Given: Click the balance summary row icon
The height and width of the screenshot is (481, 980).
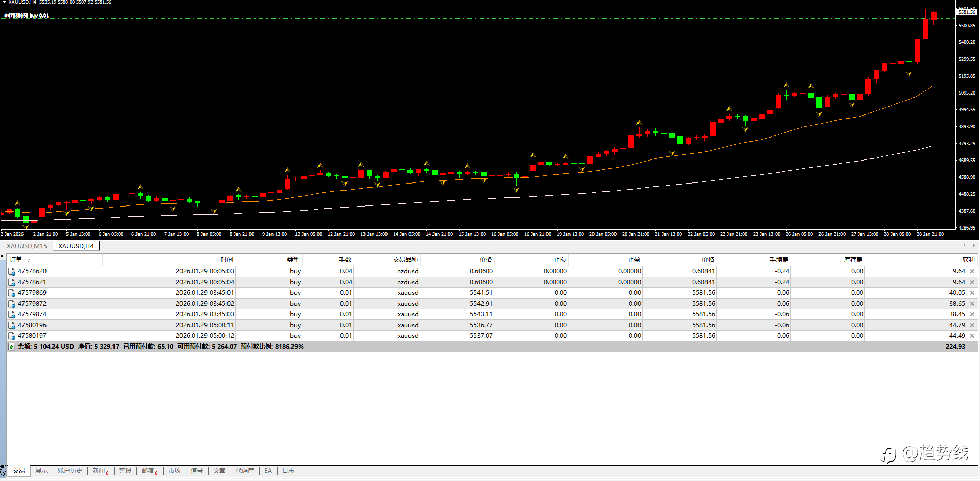Looking at the screenshot, I should tap(11, 347).
